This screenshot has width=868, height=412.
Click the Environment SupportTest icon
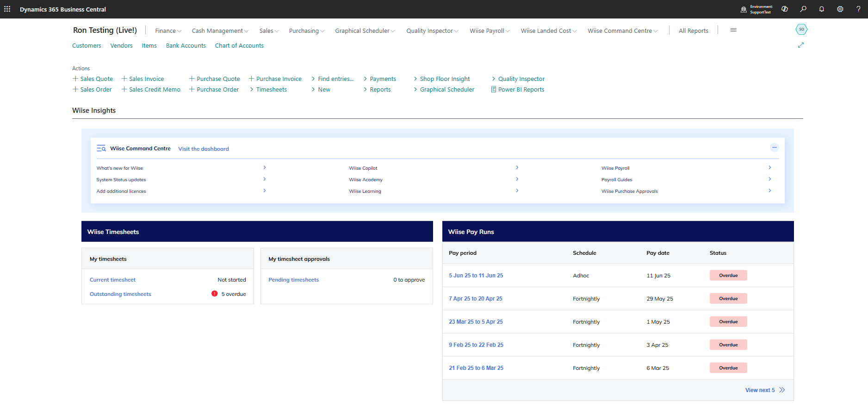coord(744,9)
